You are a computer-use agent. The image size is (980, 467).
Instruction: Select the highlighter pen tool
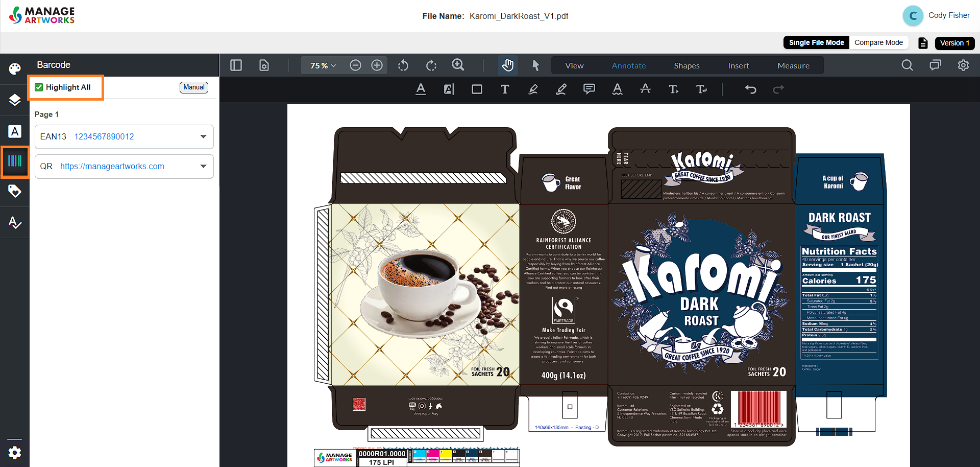point(533,89)
